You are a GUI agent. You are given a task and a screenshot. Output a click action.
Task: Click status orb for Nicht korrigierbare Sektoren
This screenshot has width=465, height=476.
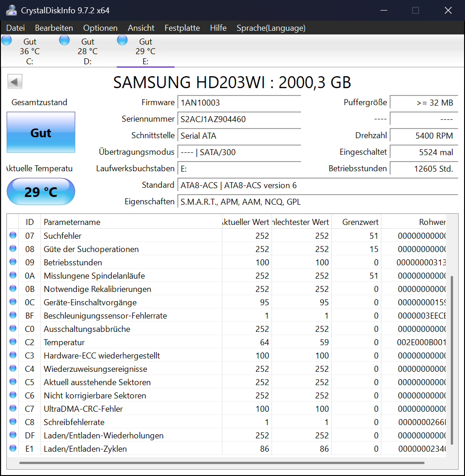pyautogui.click(x=13, y=395)
